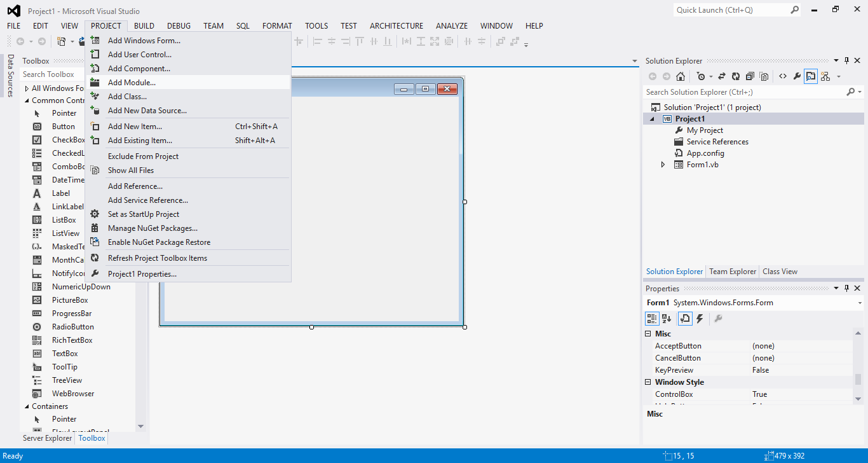This screenshot has width=868, height=463.
Task: Switch to the Team Explorer tab
Action: (x=732, y=271)
